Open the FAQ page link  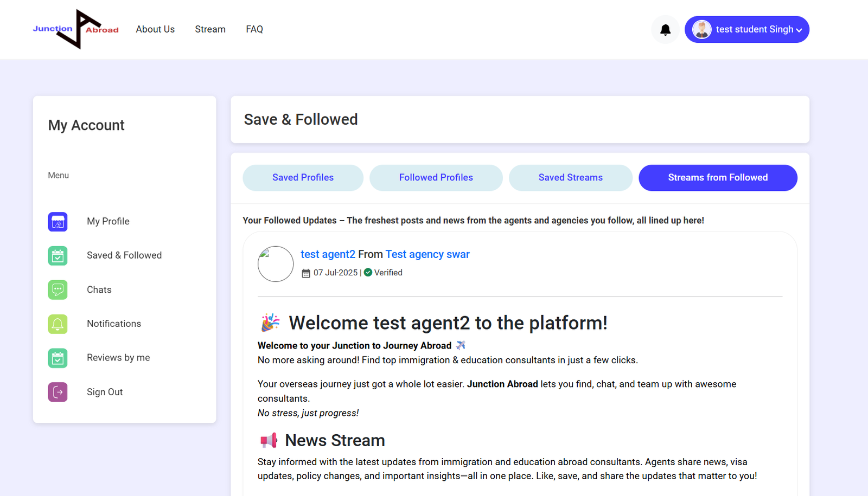(x=254, y=29)
